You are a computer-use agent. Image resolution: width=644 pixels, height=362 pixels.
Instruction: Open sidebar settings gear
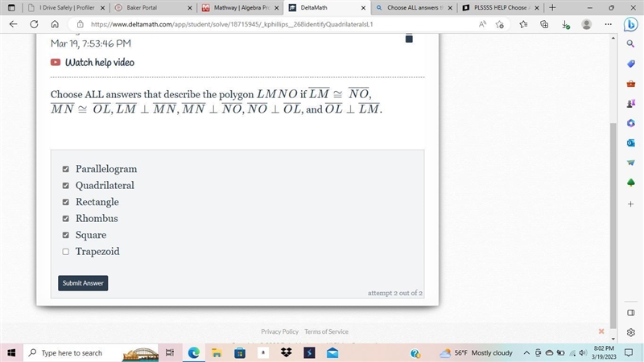click(630, 332)
